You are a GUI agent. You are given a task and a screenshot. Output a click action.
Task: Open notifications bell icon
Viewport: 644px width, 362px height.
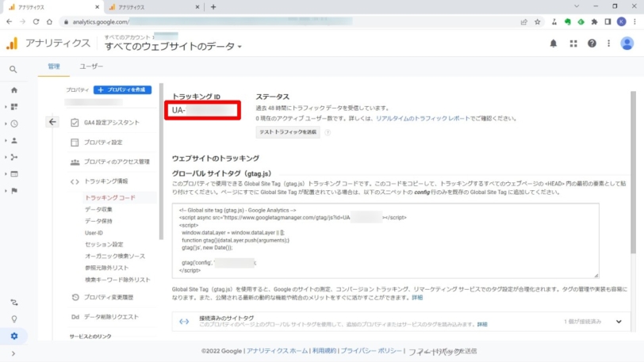click(554, 44)
